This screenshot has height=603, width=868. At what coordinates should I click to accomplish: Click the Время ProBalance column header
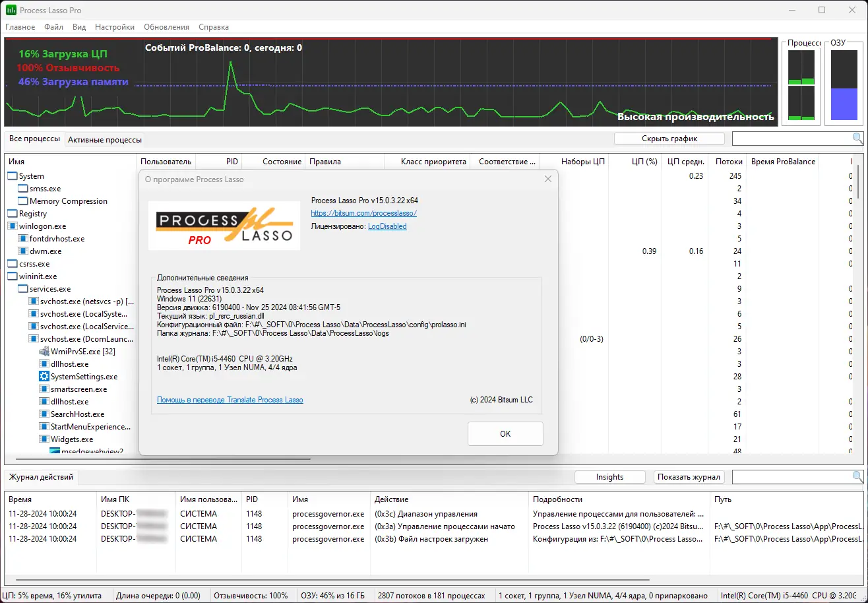[783, 162]
